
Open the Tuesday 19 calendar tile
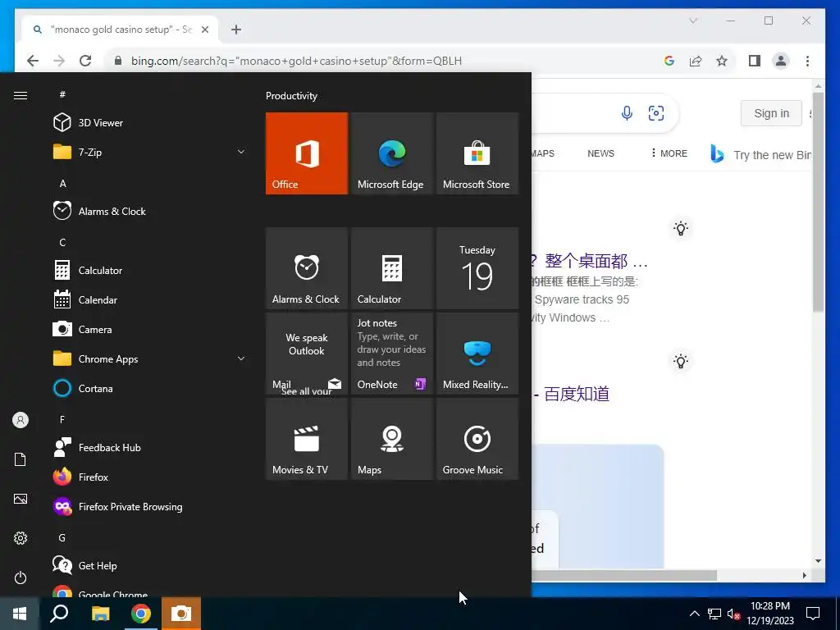click(477, 268)
